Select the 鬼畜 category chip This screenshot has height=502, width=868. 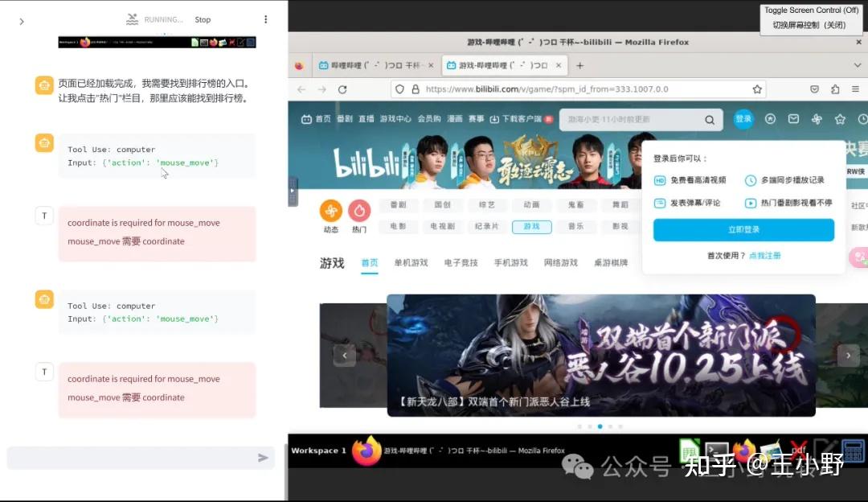coord(575,205)
